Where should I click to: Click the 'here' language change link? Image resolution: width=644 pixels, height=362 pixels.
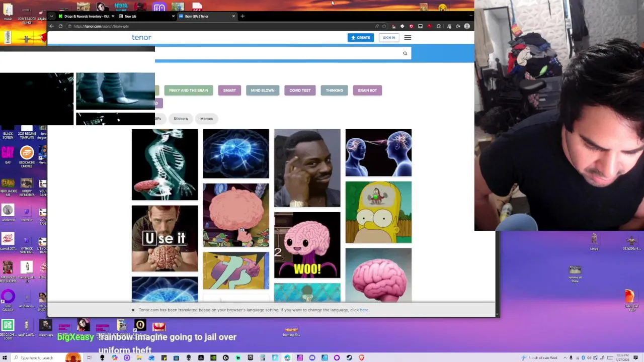pyautogui.click(x=364, y=310)
